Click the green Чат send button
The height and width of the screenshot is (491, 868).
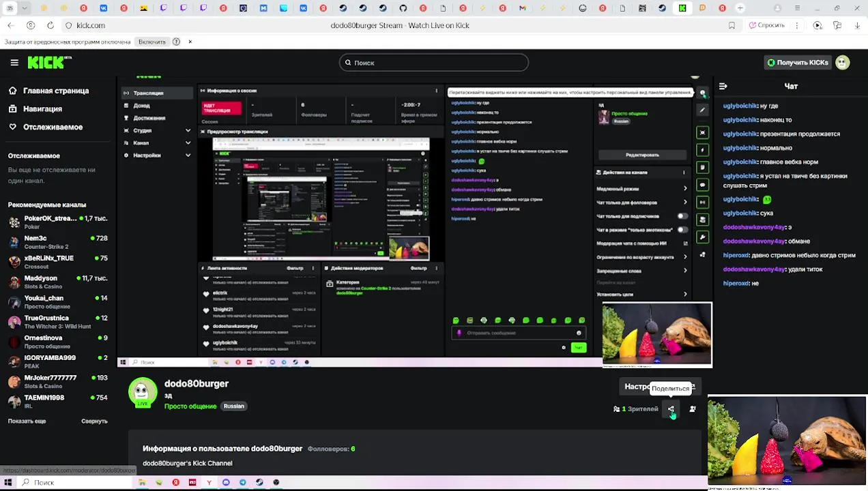[578, 348]
